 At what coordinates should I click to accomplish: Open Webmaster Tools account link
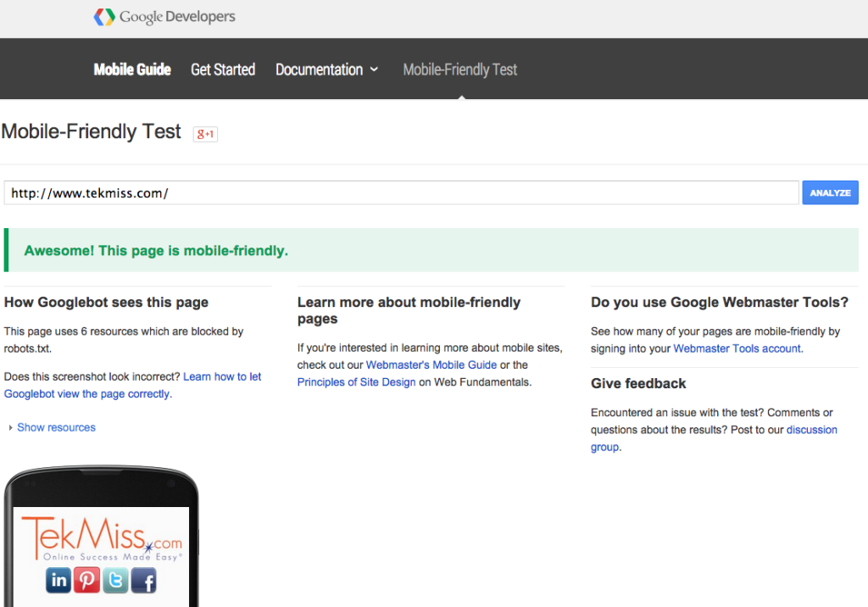click(x=737, y=348)
